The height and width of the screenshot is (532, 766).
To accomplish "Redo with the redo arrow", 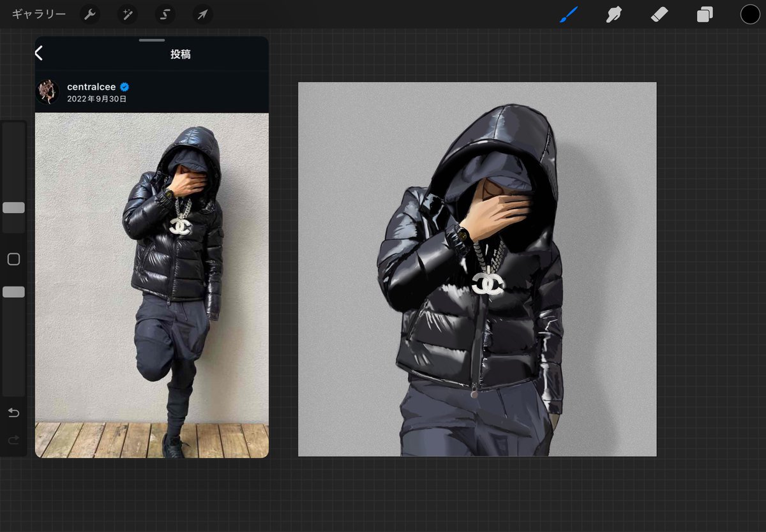I will point(13,440).
